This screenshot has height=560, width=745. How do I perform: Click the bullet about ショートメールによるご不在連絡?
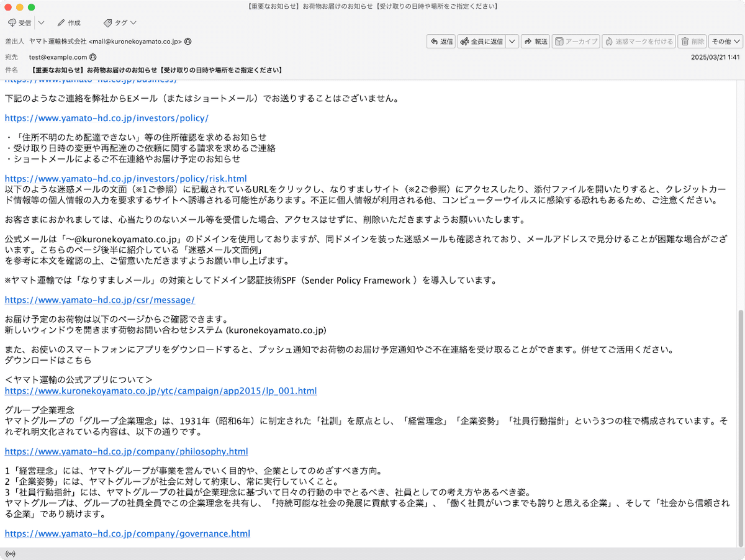(122, 158)
